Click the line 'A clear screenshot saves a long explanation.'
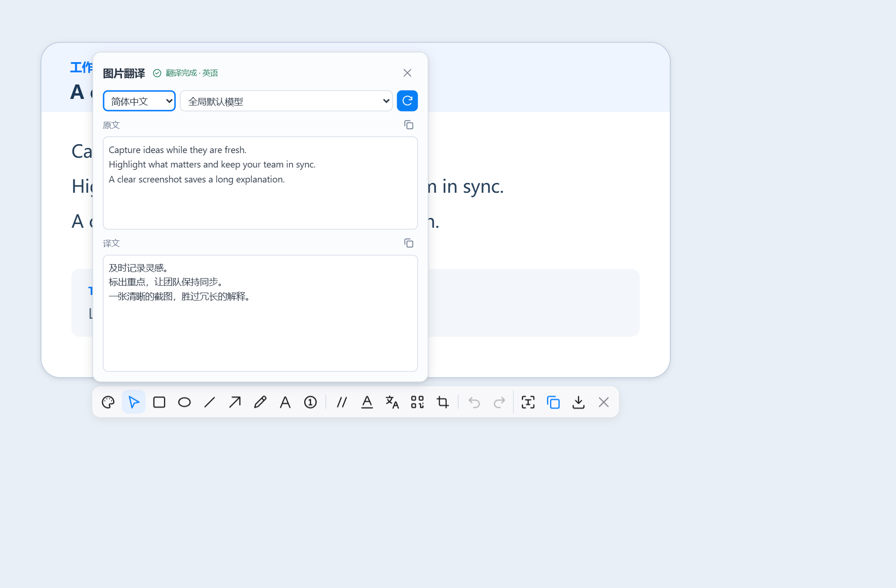Image resolution: width=896 pixels, height=588 pixels. (x=197, y=179)
